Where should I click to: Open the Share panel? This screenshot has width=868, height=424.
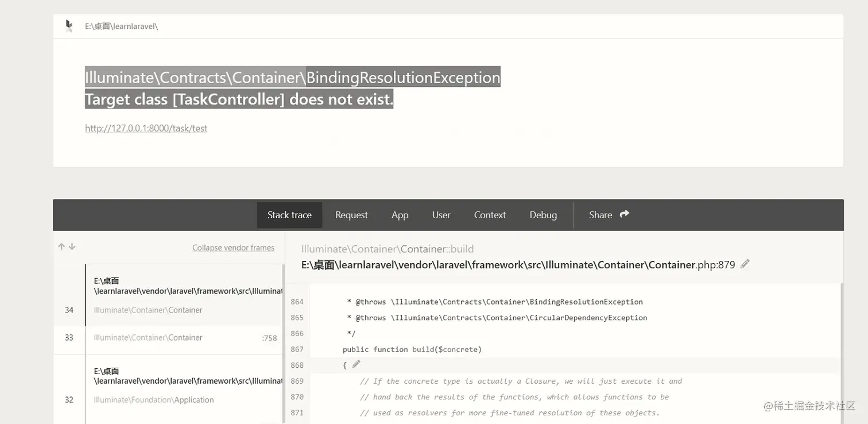pos(600,214)
